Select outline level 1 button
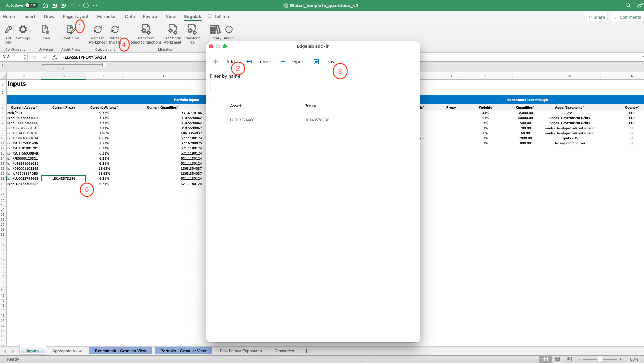Viewport: 644px width, 363px height. point(3,65)
